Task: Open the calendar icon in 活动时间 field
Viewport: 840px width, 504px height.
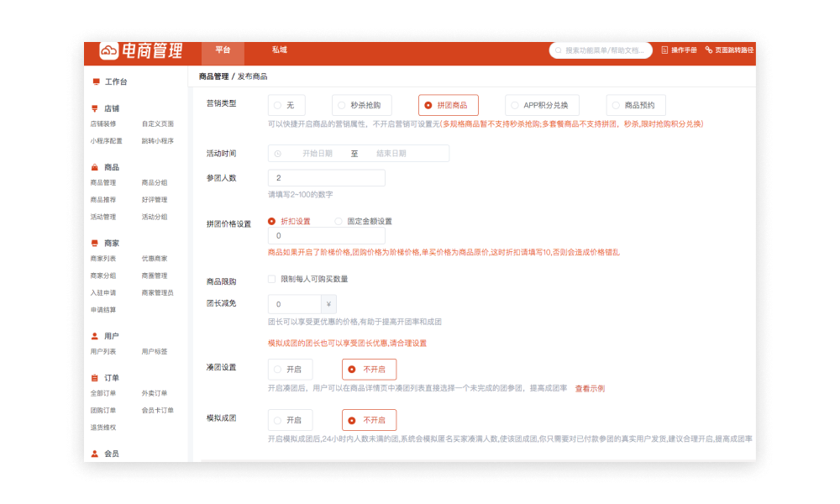Action: (276, 153)
